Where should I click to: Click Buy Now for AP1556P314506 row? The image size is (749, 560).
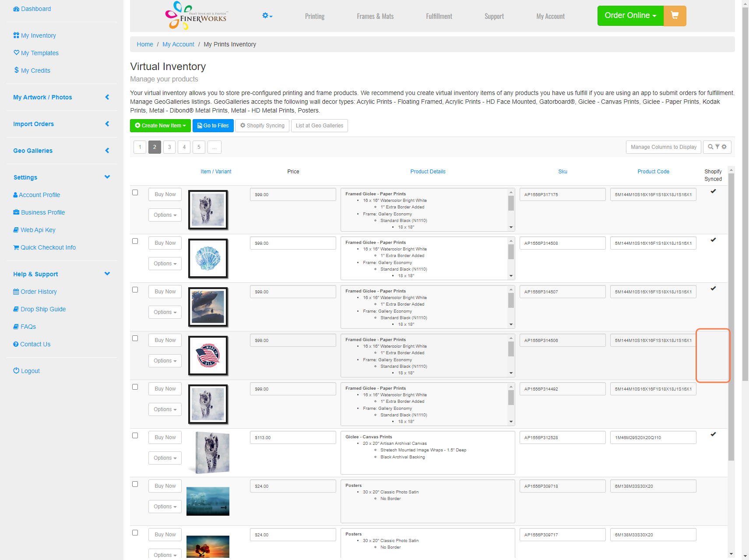(x=165, y=340)
